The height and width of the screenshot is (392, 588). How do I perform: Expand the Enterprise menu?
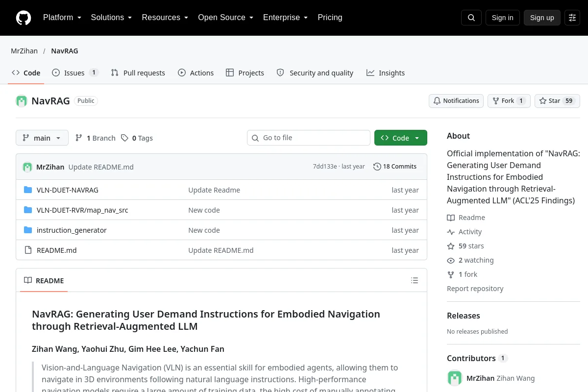(286, 18)
